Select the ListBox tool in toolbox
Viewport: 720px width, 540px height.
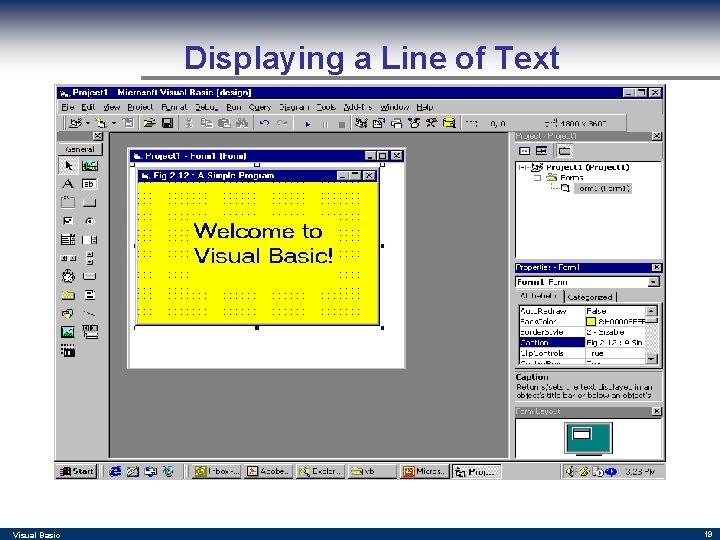pyautogui.click(x=90, y=239)
